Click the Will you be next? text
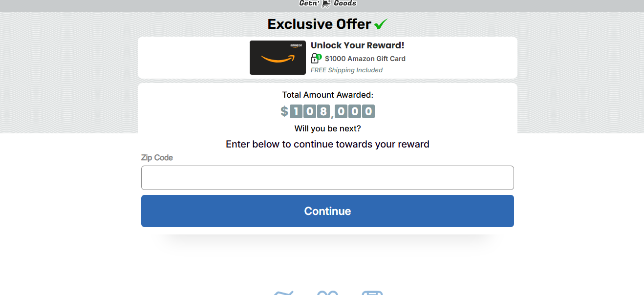 coord(327,128)
